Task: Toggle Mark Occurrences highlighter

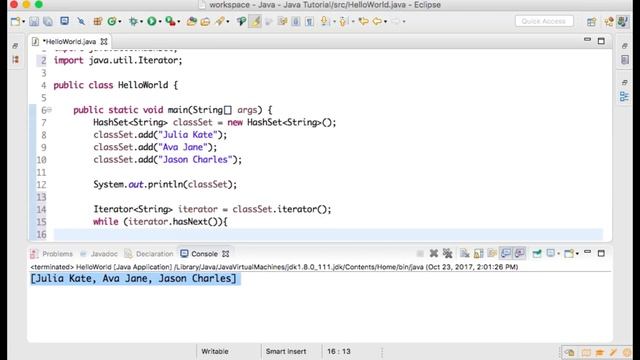Action: coord(256,21)
